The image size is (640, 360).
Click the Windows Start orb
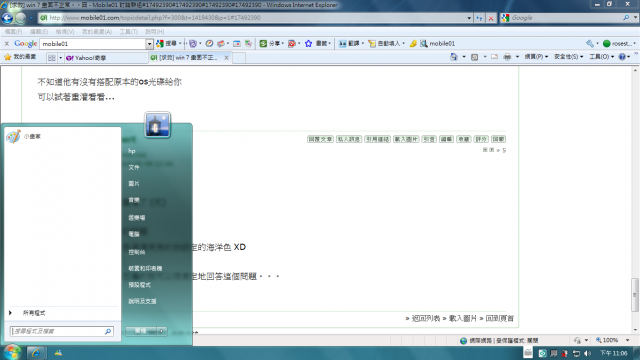tap(12, 352)
